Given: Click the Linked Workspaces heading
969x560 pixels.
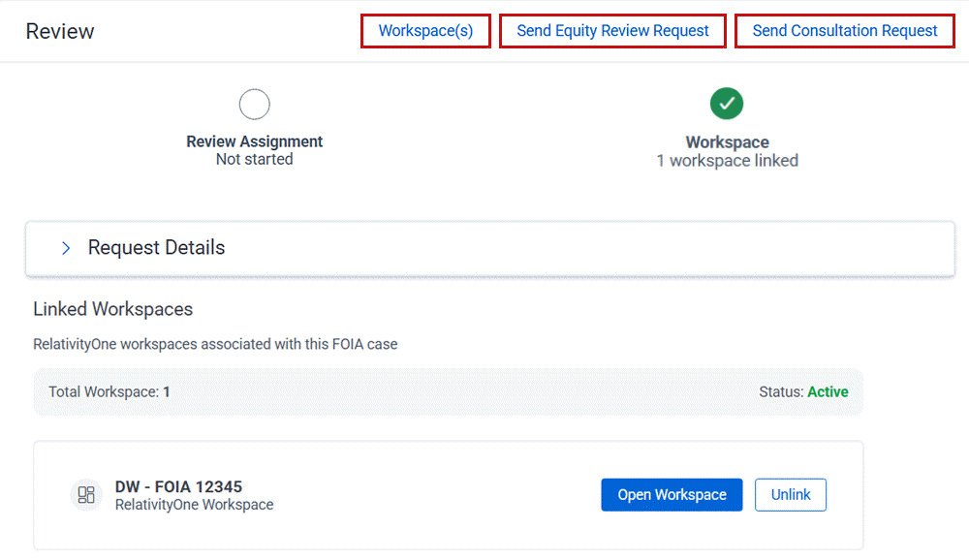Looking at the screenshot, I should click(112, 309).
